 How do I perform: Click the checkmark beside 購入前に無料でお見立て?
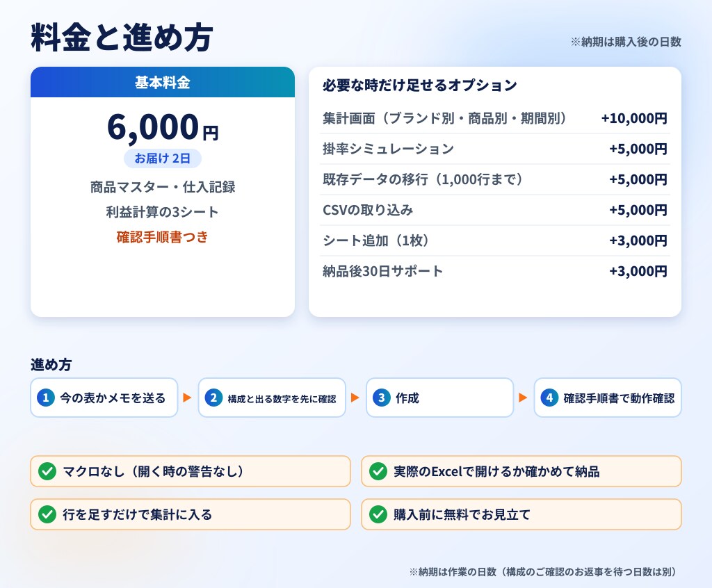pyautogui.click(x=378, y=514)
